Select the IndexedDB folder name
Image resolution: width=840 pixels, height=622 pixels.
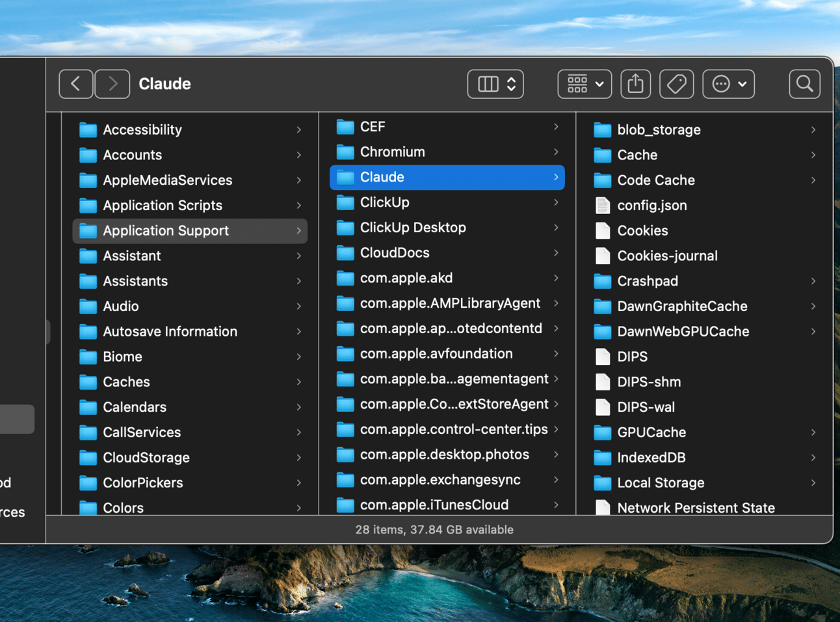pos(651,458)
